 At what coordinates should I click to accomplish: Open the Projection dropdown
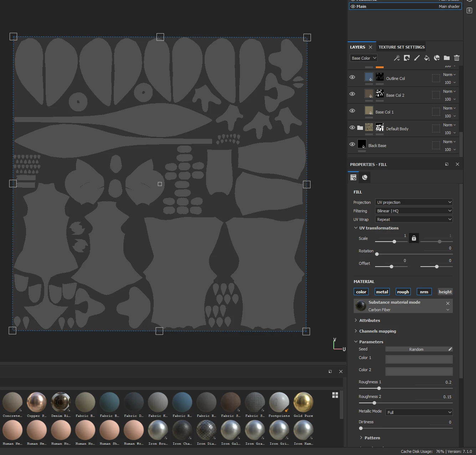[x=414, y=202]
